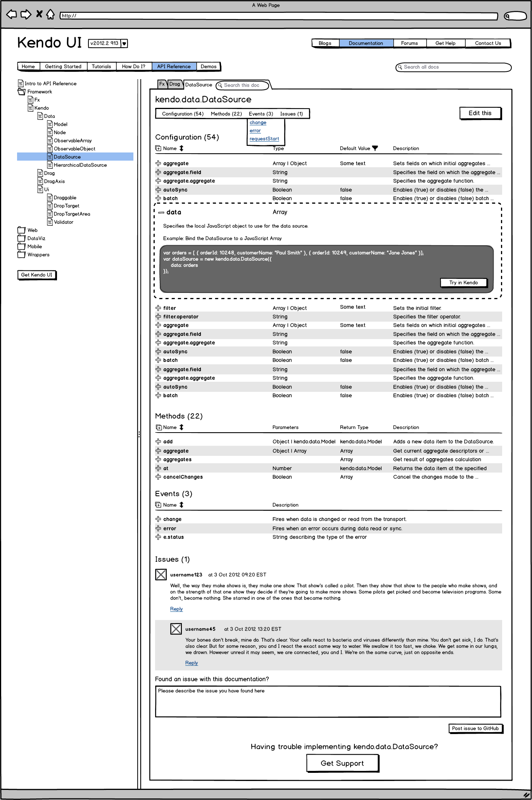The image size is (532, 800).
Task: Click the Wrappers folder icon
Action: coord(22,255)
